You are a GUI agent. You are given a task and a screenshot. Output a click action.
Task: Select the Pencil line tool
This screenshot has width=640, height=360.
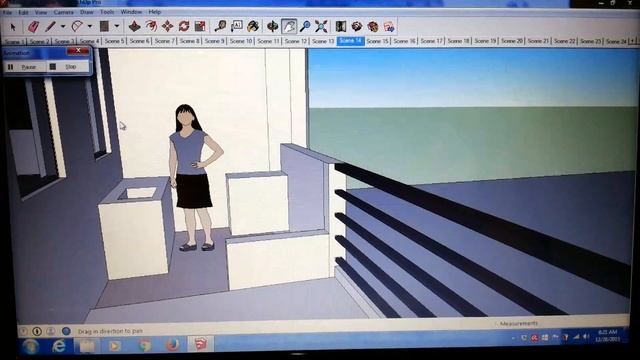50,27
